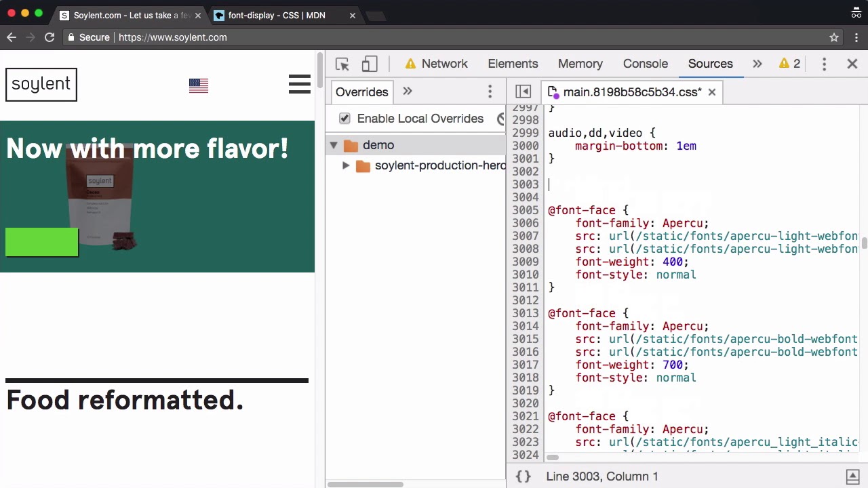Go back in browser history
Image resolution: width=868 pixels, height=488 pixels.
click(12, 37)
